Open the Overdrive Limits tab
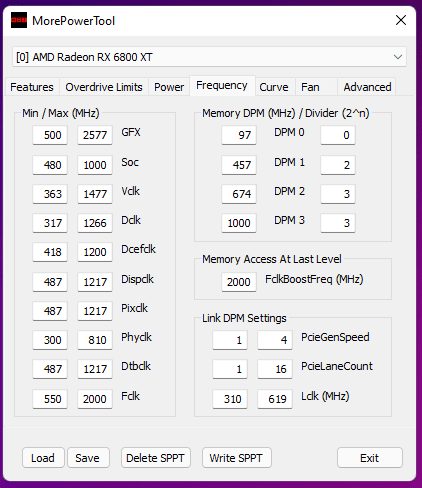 tap(104, 87)
